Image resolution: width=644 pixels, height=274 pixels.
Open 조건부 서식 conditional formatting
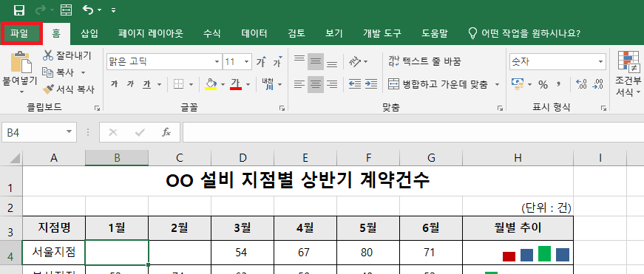pos(628,74)
